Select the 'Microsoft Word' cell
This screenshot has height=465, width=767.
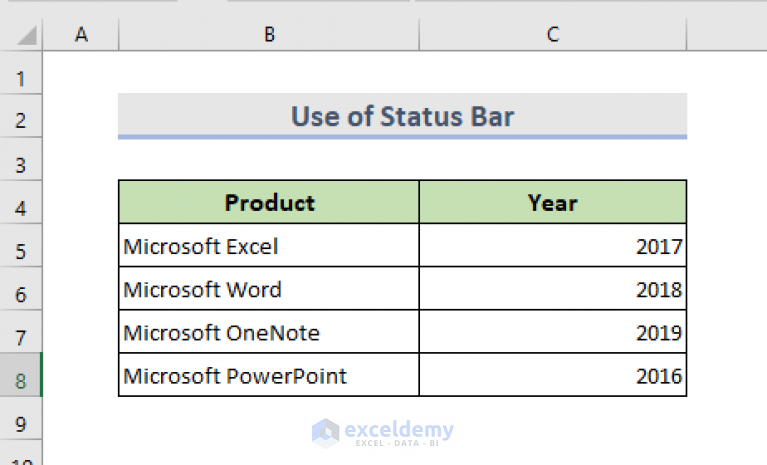pyautogui.click(x=269, y=288)
